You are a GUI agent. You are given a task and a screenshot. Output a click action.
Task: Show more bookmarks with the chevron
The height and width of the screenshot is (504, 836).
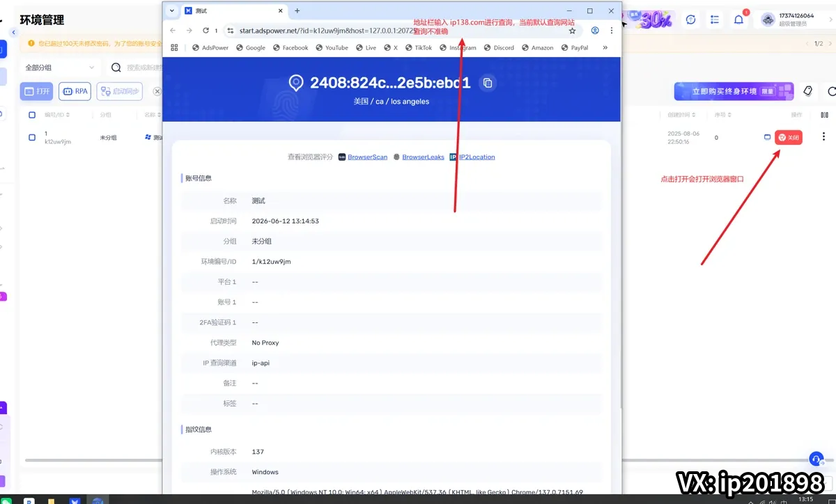point(605,48)
